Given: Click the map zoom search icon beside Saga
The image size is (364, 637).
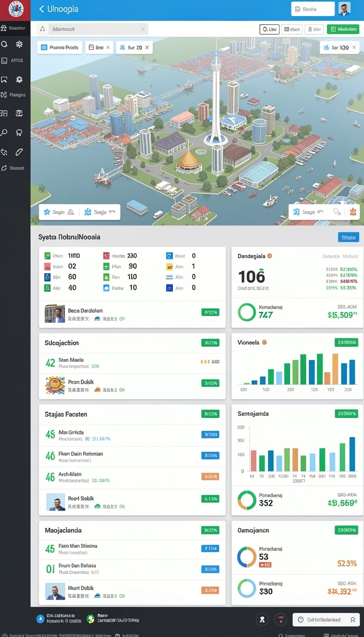Looking at the screenshot, I should (337, 212).
